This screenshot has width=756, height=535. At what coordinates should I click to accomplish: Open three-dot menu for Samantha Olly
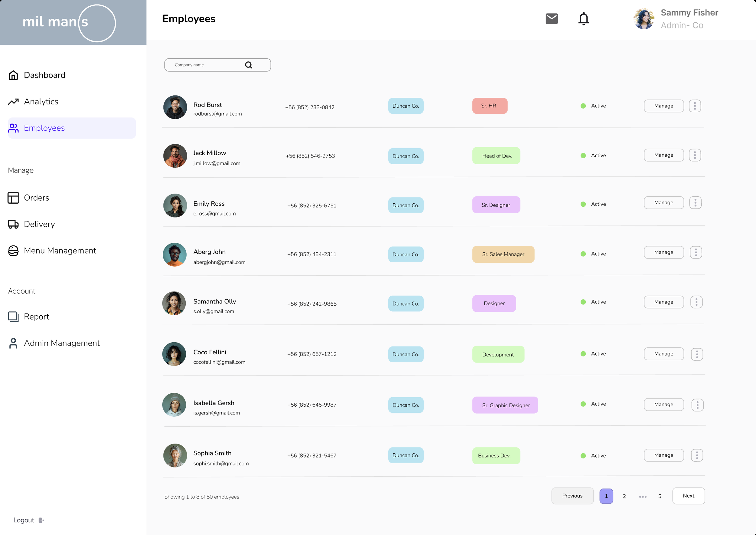click(x=696, y=302)
